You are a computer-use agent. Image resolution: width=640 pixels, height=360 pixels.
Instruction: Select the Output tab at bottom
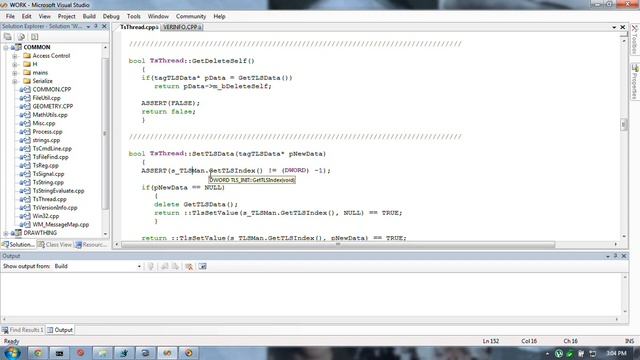(60, 330)
